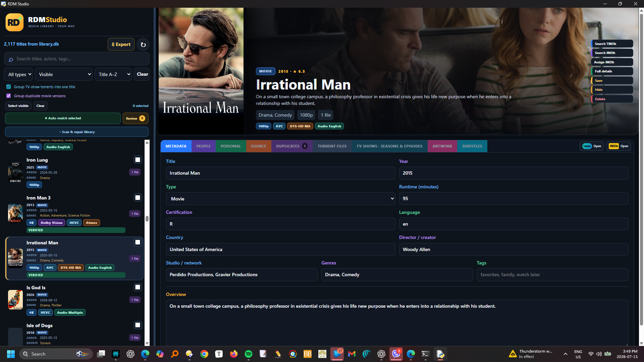Image resolution: width=644 pixels, height=362 pixels.
Task: Click the Search titles, actors, tags field
Action: click(x=77, y=59)
